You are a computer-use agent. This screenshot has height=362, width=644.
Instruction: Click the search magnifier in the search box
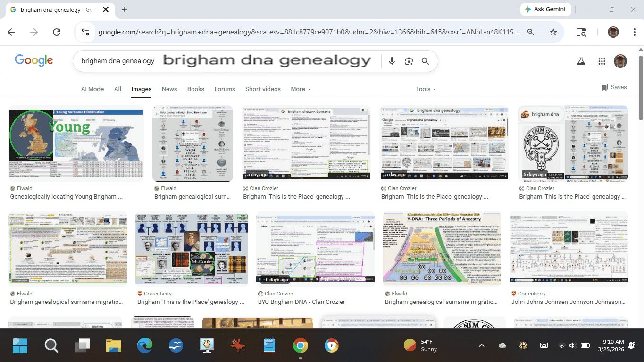click(425, 61)
